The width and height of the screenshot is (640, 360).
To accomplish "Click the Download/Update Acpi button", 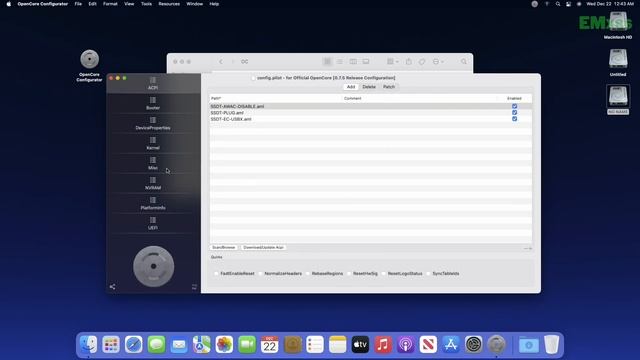I will [x=263, y=247].
